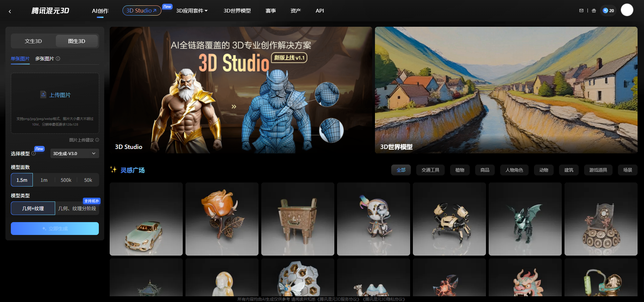Screen dimensions: 644x302
Task: Select the 50k face count option
Action: tap(88, 180)
